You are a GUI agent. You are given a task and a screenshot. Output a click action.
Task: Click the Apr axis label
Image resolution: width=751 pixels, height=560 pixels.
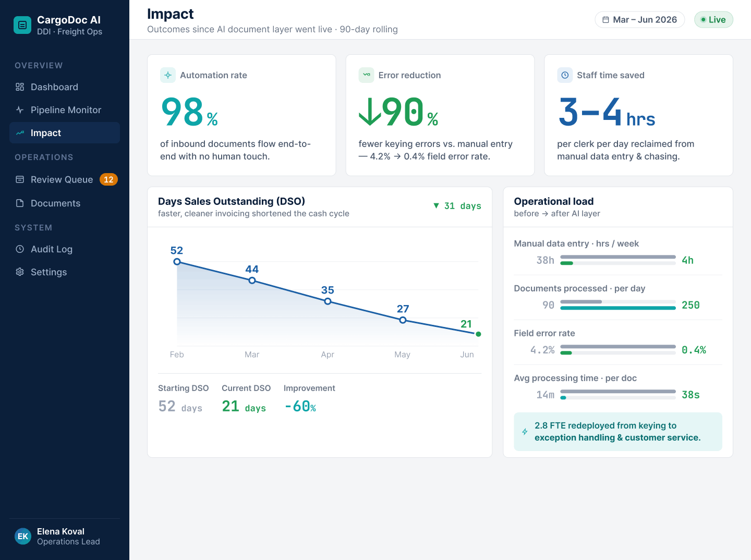pos(328,355)
